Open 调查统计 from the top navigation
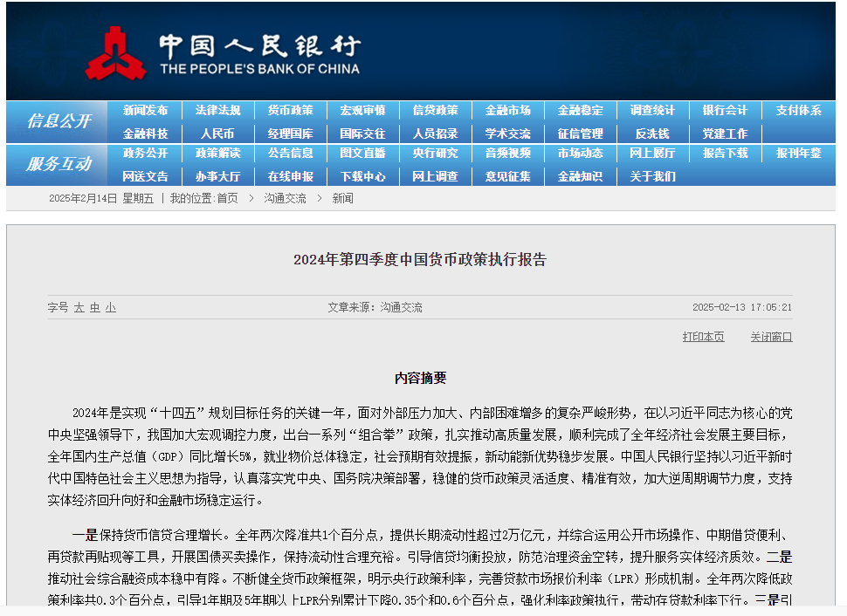Screen dimensions: 847x616 (652, 111)
